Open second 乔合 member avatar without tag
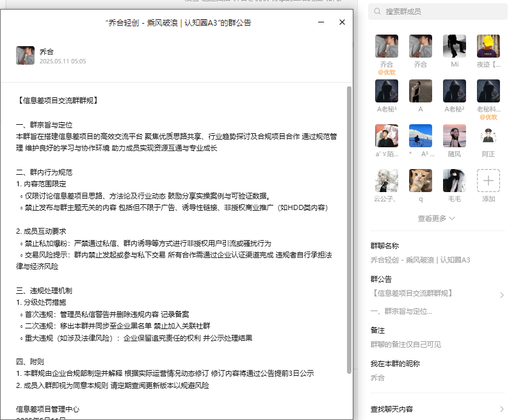This screenshot has width=516, height=420. coord(421,46)
